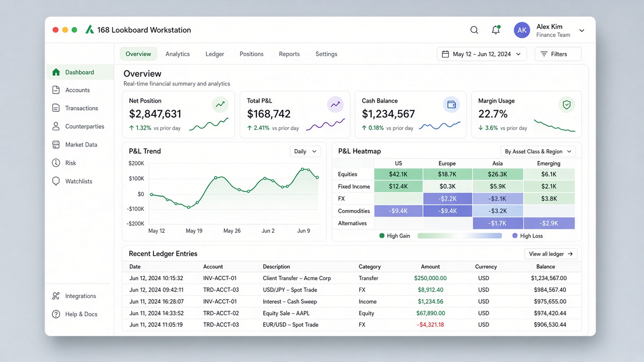Open the Reports tab
This screenshot has height=362, width=644.
pyautogui.click(x=289, y=54)
